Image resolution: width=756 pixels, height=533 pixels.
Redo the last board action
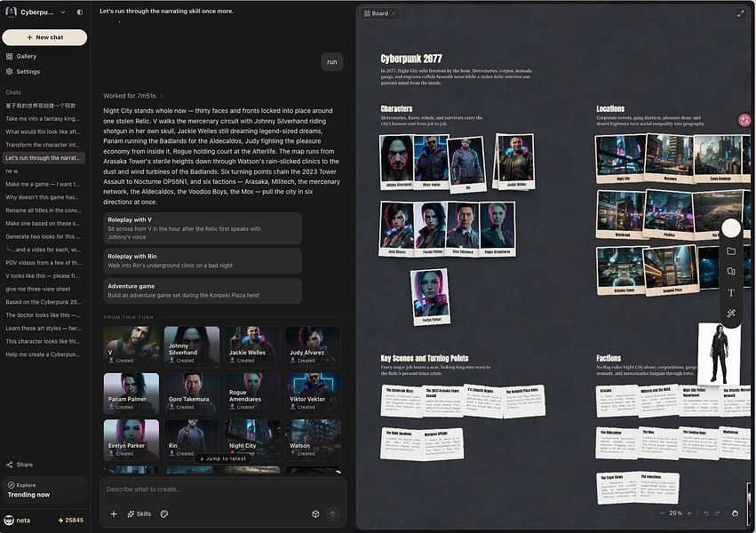tap(717, 513)
